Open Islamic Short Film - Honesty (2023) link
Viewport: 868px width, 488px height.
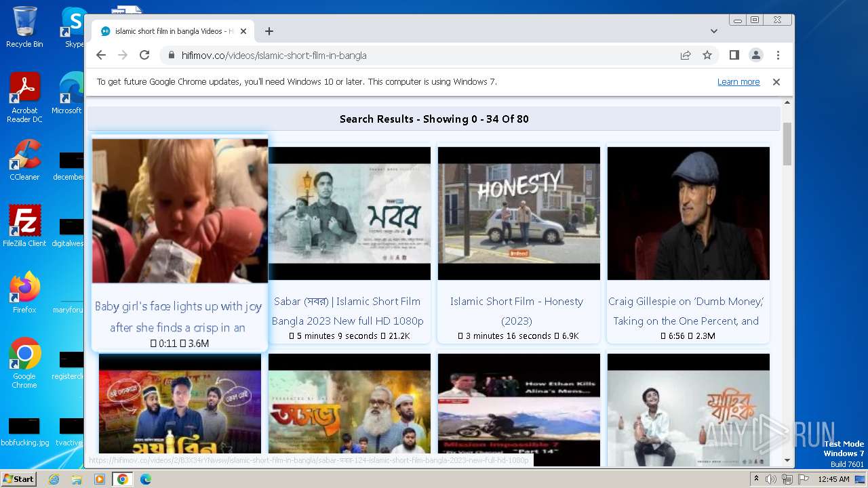pos(517,311)
